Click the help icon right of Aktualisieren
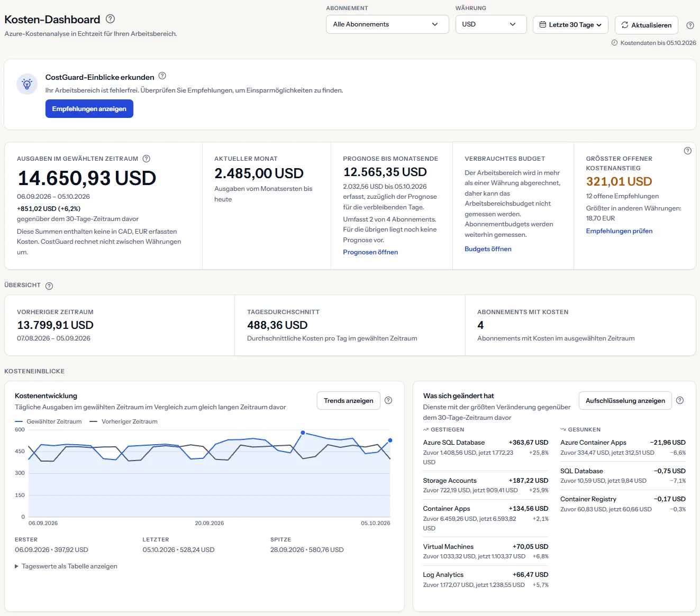This screenshot has height=616, width=700. 690,25
